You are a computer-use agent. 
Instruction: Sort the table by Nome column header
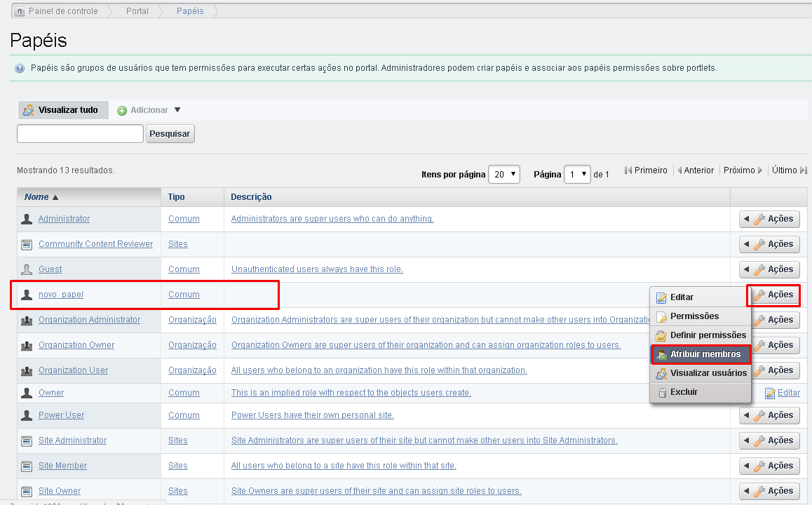(x=37, y=197)
